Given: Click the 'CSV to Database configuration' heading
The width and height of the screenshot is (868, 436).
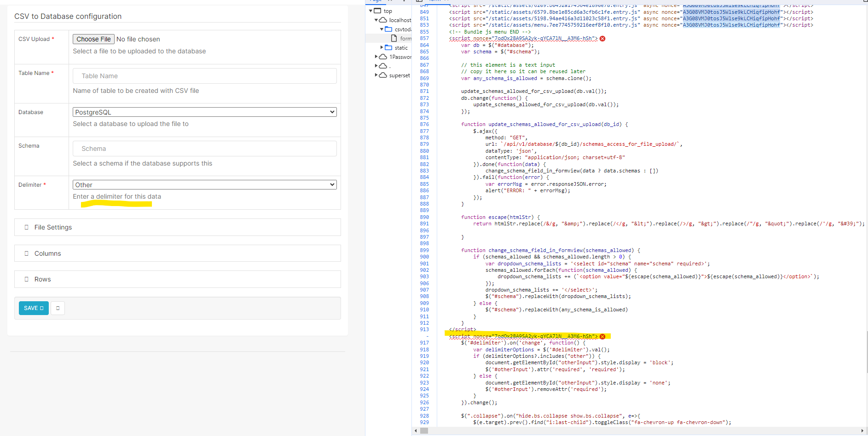Looking at the screenshot, I should click(68, 17).
